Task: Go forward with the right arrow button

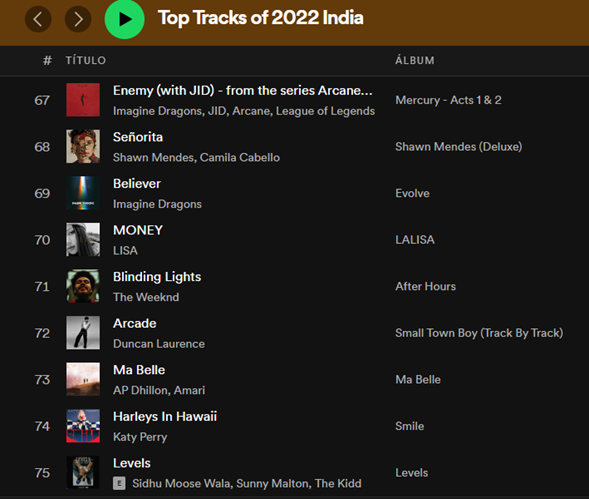Action: coord(78,19)
